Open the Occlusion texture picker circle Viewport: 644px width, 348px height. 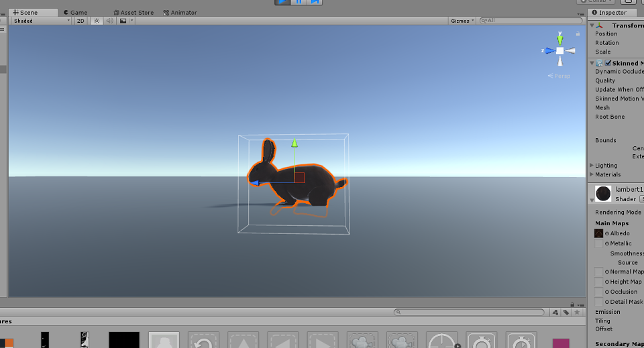(607, 292)
